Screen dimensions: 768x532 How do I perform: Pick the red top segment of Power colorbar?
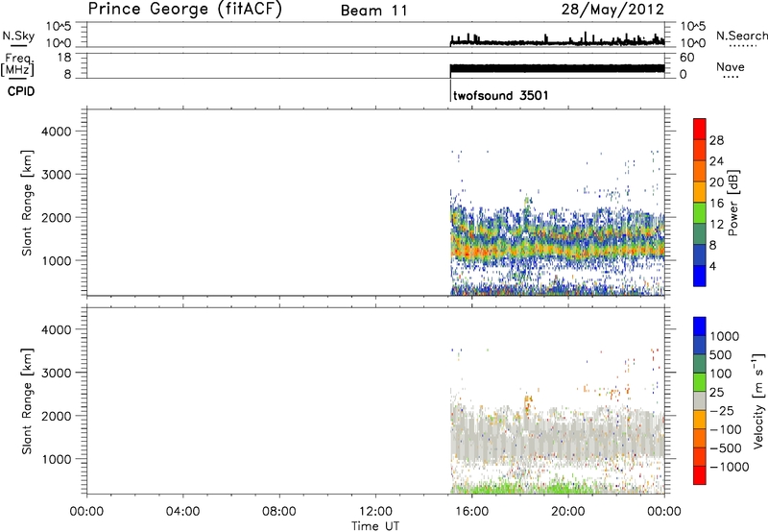700,129
